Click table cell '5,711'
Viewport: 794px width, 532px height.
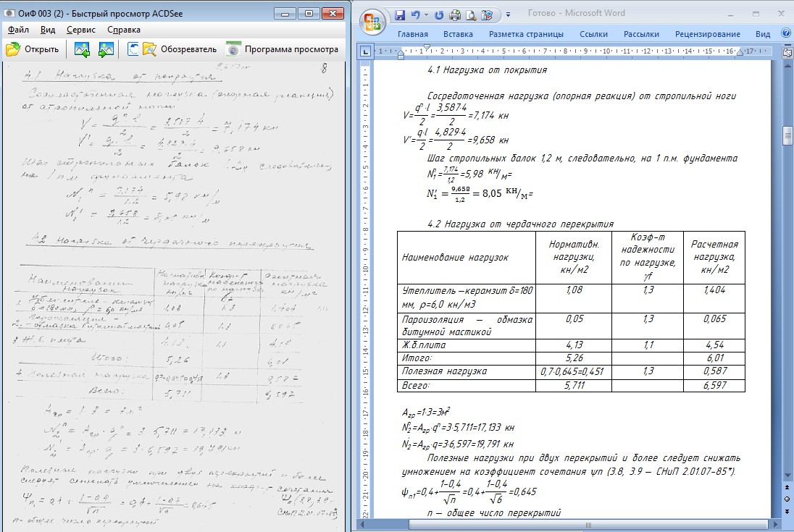click(574, 385)
